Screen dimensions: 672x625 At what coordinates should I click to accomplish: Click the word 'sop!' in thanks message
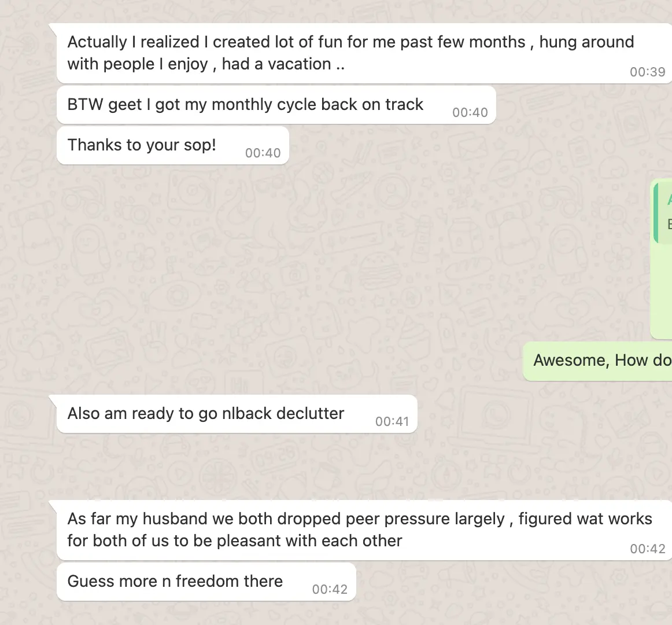pos(200,145)
